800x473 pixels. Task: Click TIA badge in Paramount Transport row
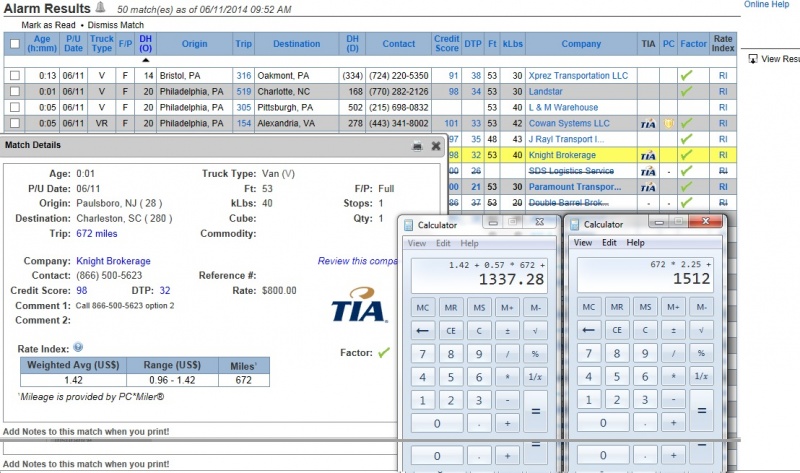648,187
